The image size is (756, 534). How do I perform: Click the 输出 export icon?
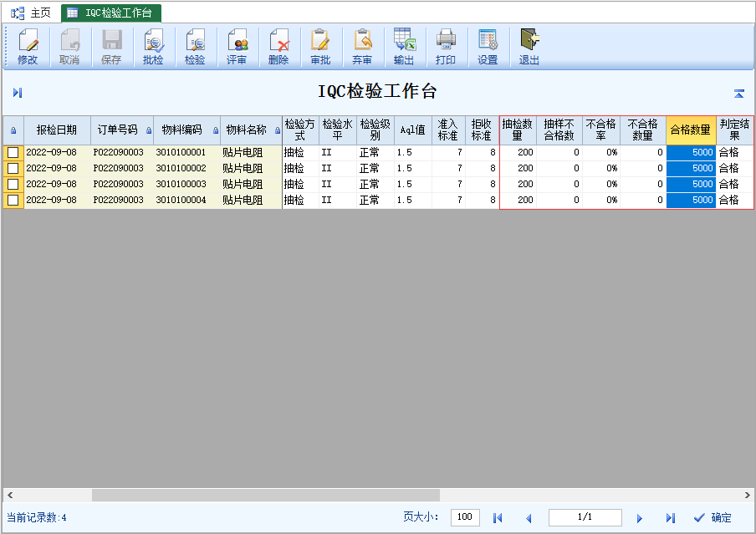404,47
